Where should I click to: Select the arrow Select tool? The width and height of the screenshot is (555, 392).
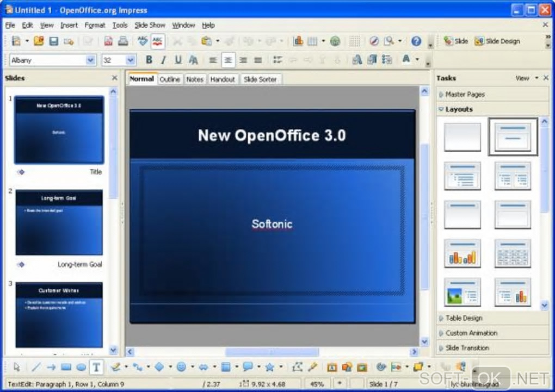pyautogui.click(x=16, y=367)
